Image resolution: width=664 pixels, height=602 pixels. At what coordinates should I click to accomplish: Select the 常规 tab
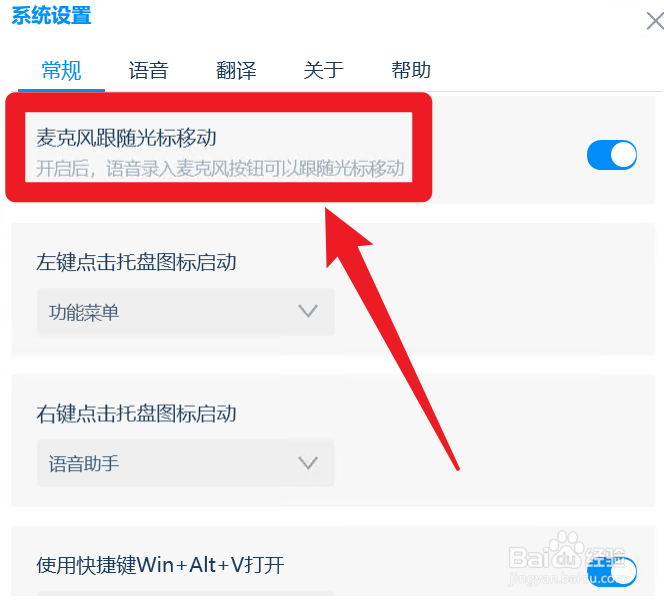pyautogui.click(x=61, y=70)
